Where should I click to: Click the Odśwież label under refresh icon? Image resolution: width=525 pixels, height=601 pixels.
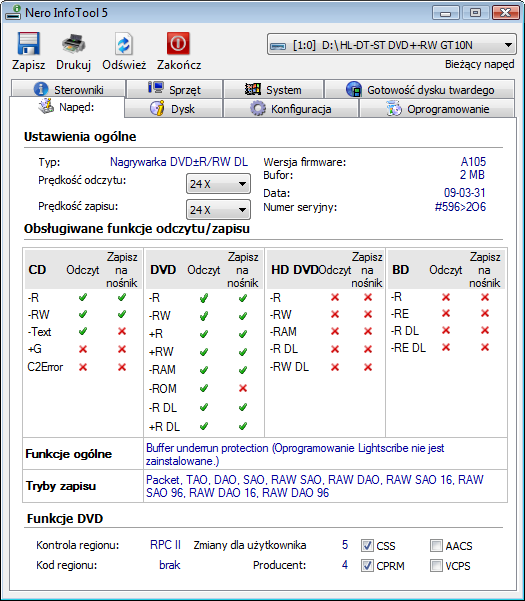click(124, 65)
